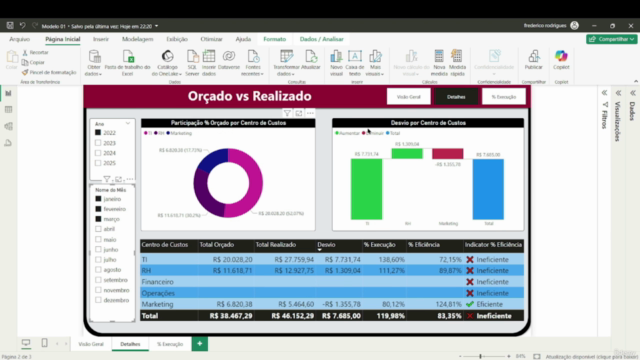Uncheck year 2022 in Ano slicer
Viewport: 640px width, 360px height.
click(98, 133)
